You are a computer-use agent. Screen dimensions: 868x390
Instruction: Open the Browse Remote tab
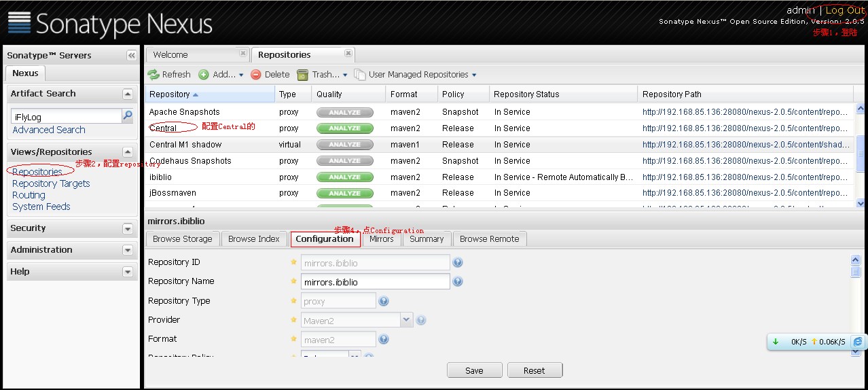click(x=489, y=238)
